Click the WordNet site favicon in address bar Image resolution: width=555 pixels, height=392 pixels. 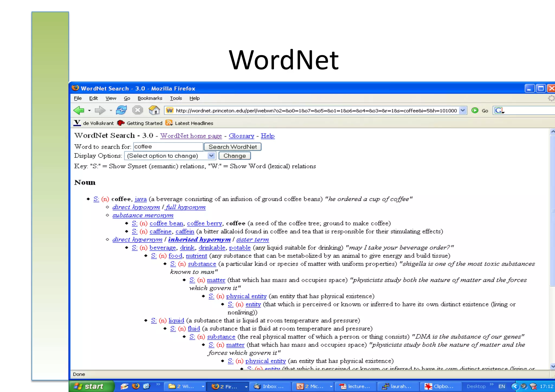point(170,111)
